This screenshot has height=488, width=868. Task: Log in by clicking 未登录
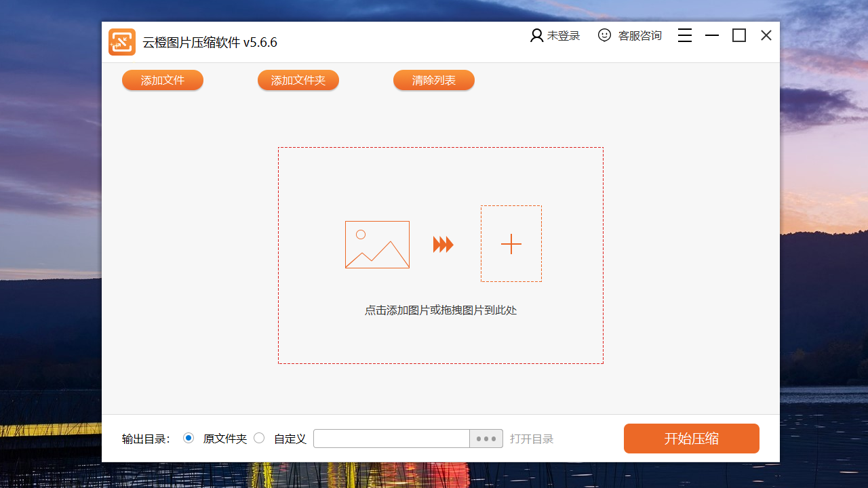[x=563, y=35]
